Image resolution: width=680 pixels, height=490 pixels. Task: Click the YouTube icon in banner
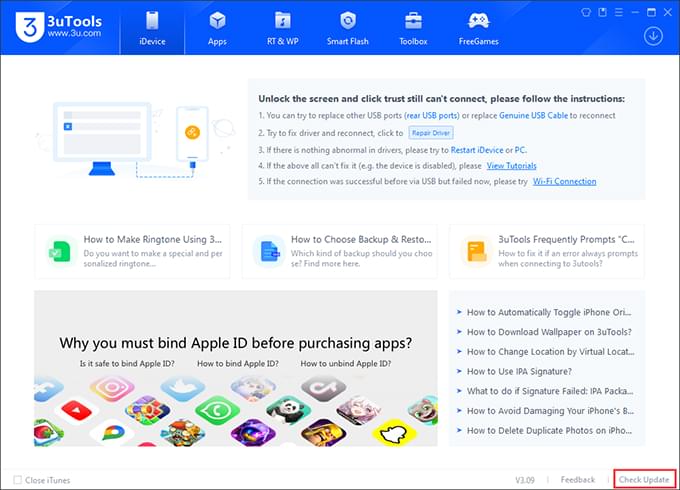tap(76, 410)
